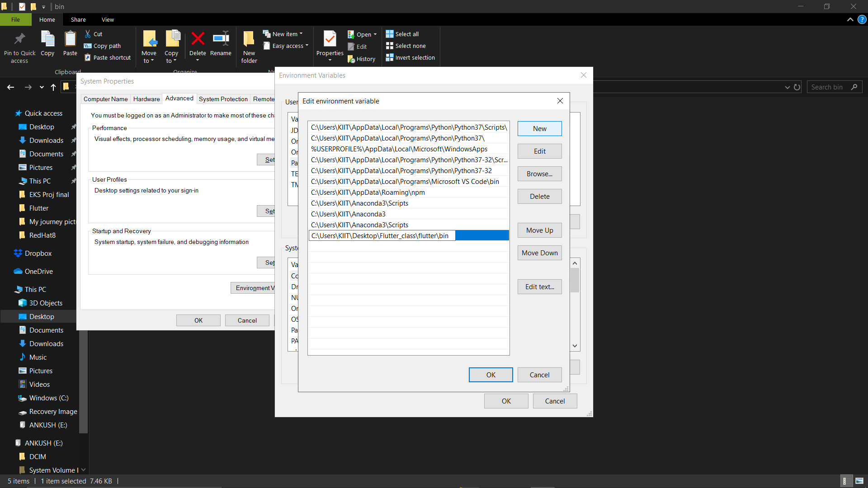Switch to the View ribbon tab
This screenshot has height=488, width=868.
click(108, 19)
